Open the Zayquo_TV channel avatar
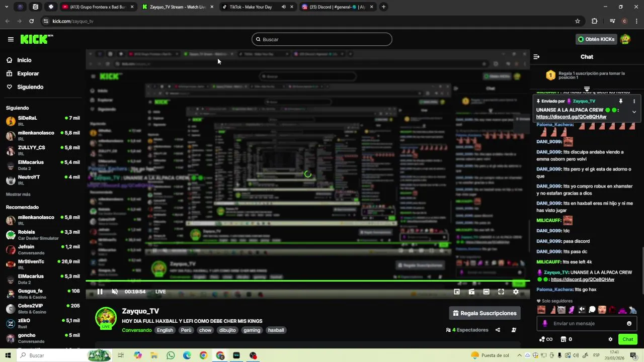Viewport: 644px width, 362px height. (x=106, y=318)
